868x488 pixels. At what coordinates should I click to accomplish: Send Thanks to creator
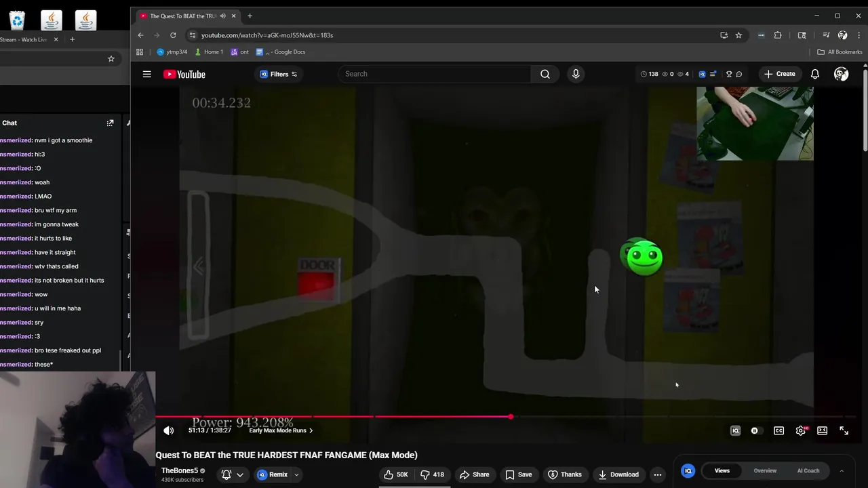[565, 474]
